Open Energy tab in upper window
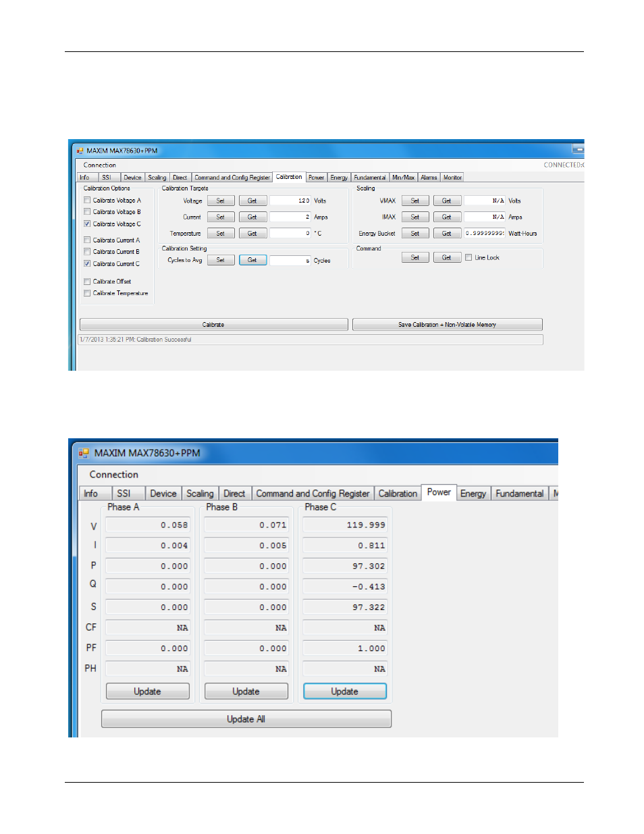Screen dimensions: 644x834 click(339, 178)
